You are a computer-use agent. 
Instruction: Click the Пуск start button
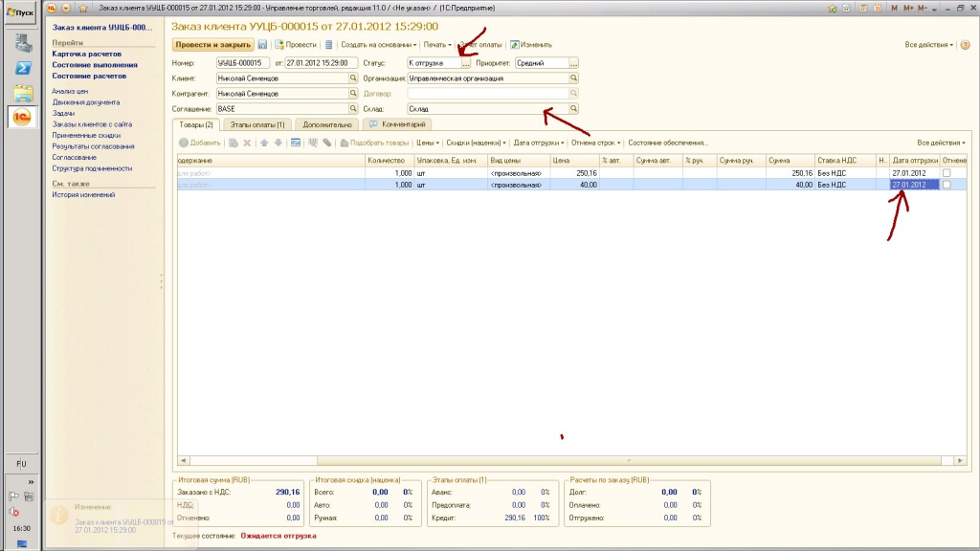point(20,12)
